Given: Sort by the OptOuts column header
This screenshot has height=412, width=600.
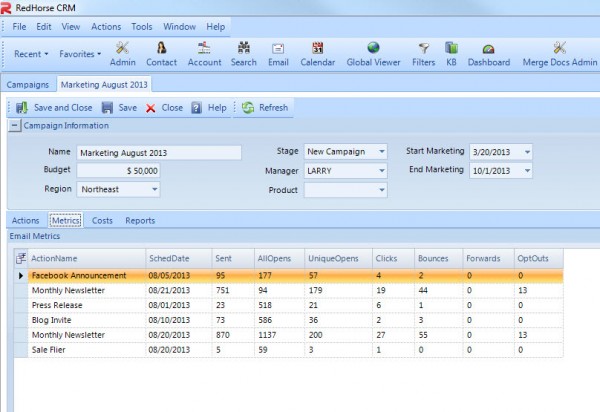Looking at the screenshot, I should (x=538, y=259).
